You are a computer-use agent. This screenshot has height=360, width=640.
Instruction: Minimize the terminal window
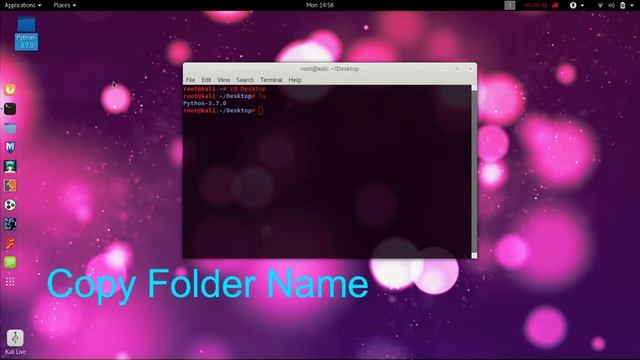pyautogui.click(x=445, y=69)
